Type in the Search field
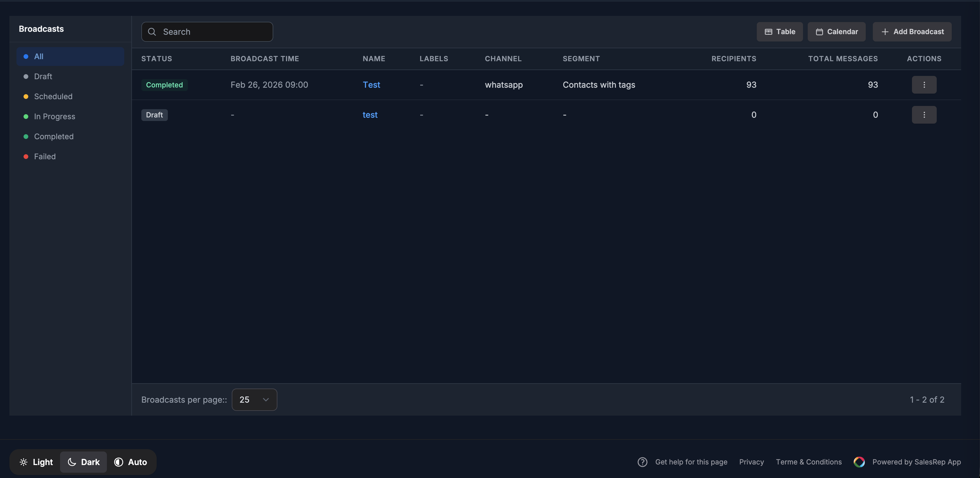Image resolution: width=980 pixels, height=478 pixels. [x=207, y=31]
